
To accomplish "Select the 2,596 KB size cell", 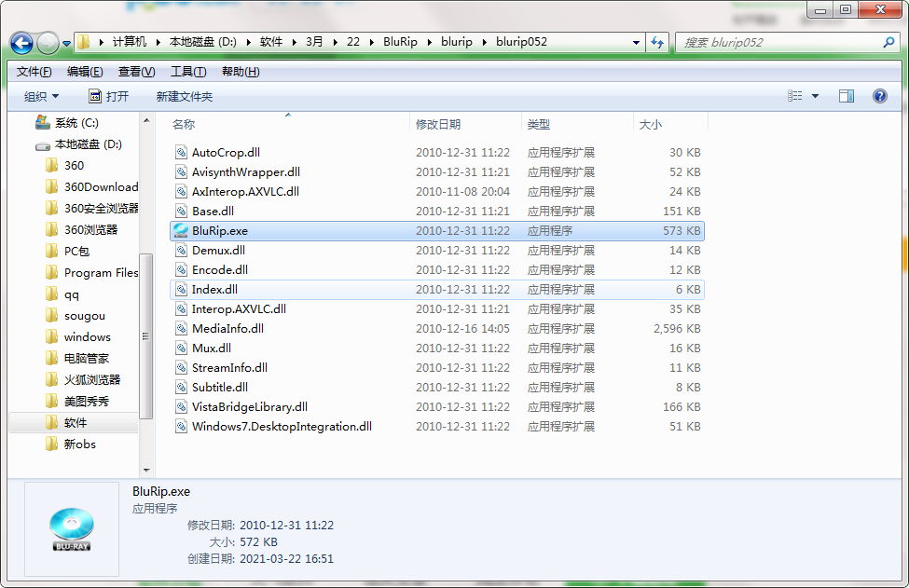I will click(677, 328).
